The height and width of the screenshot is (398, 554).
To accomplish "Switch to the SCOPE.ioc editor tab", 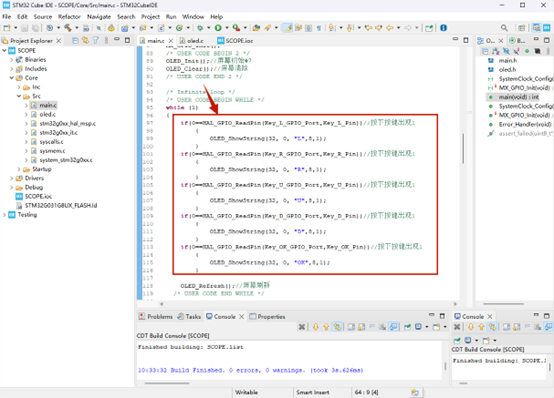I will (235, 41).
